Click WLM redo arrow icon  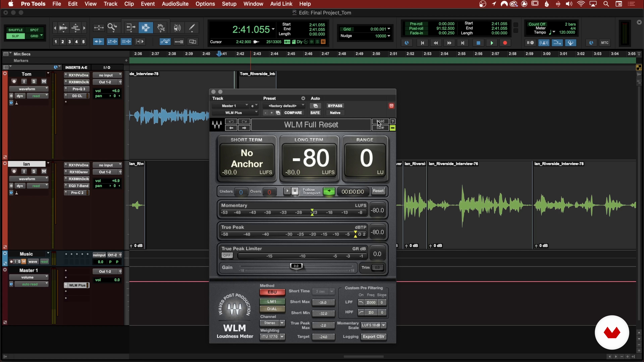[x=244, y=121]
